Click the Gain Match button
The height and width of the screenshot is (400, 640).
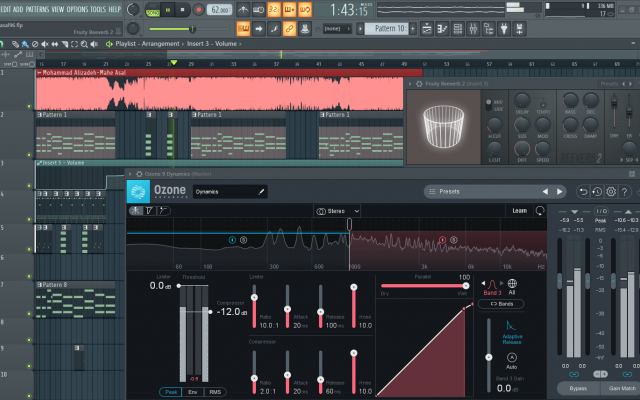click(x=622, y=388)
